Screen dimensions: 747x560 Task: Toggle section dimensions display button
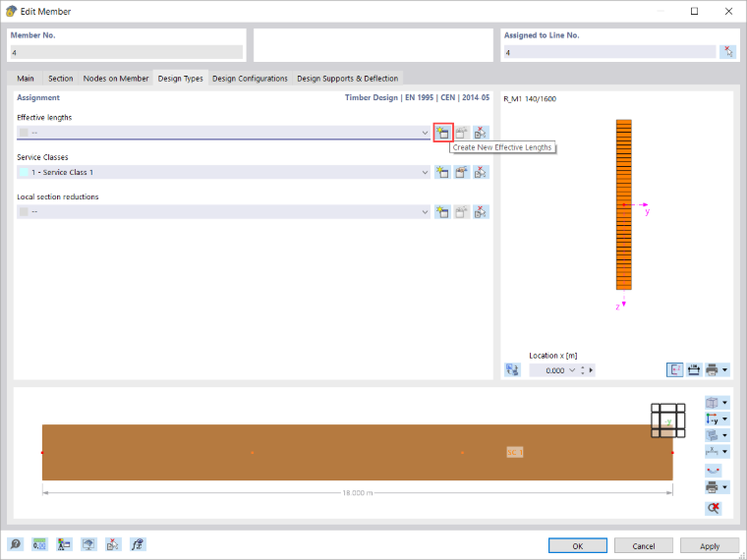tap(694, 369)
